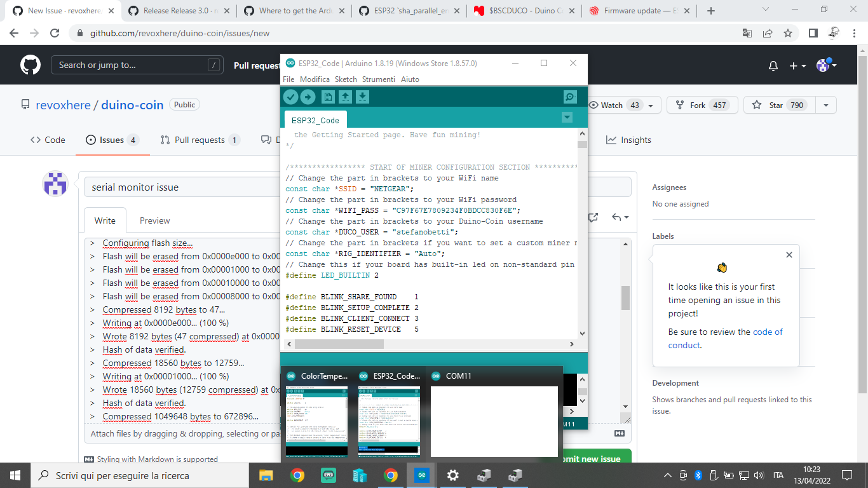This screenshot has width=868, height=488.
Task: Star the duino-coin repository
Action: tap(780, 105)
